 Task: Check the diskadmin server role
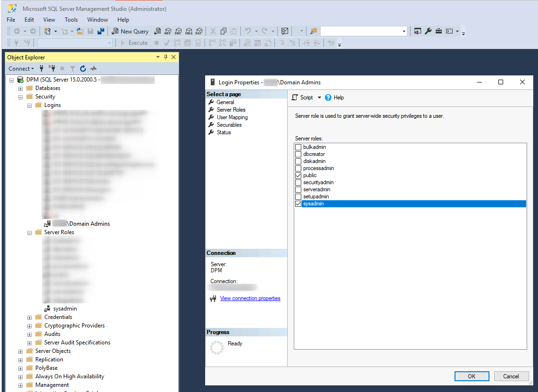298,161
